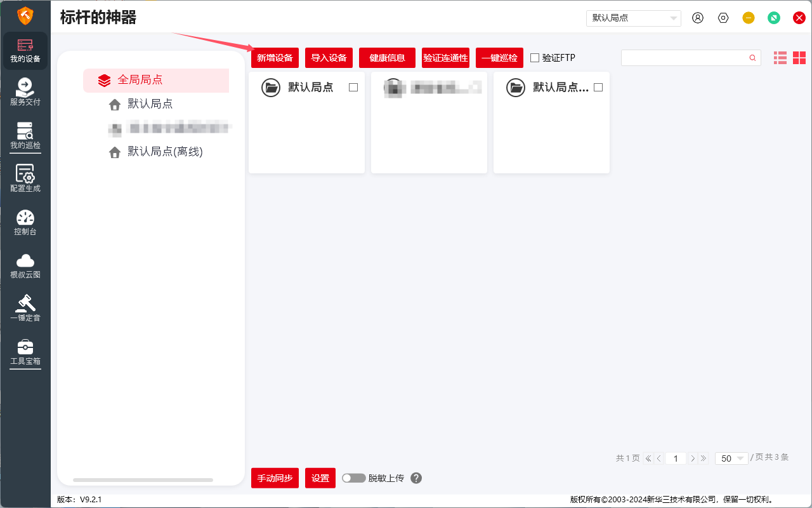This screenshot has width=812, height=508.
Task: Select 默认局点(离线) in the site tree
Action: [x=165, y=152]
